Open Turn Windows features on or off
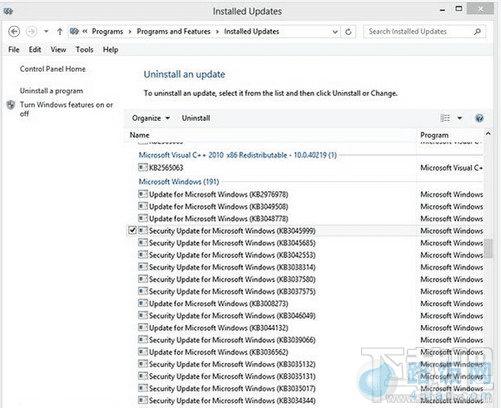Screen dimensions: 501x408 (x=66, y=109)
